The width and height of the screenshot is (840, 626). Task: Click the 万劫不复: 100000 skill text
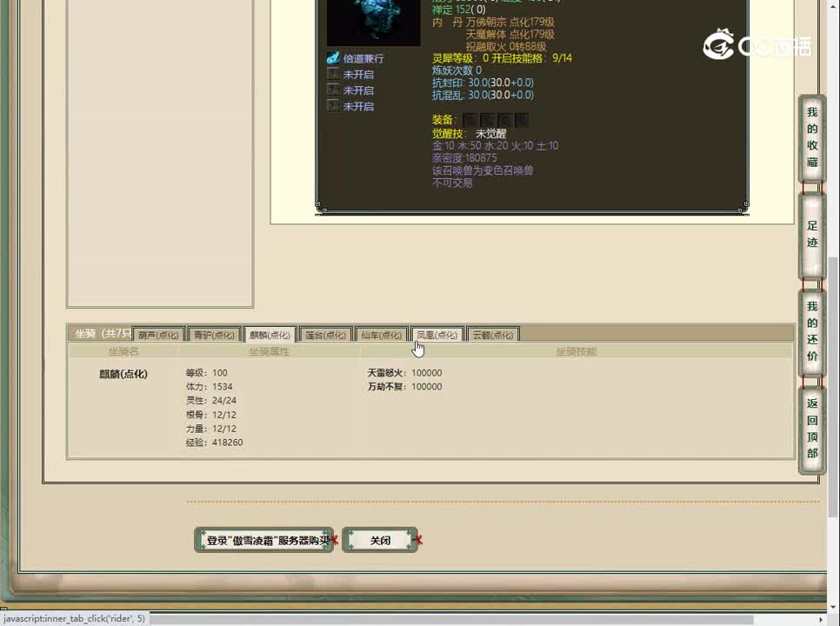tap(404, 387)
